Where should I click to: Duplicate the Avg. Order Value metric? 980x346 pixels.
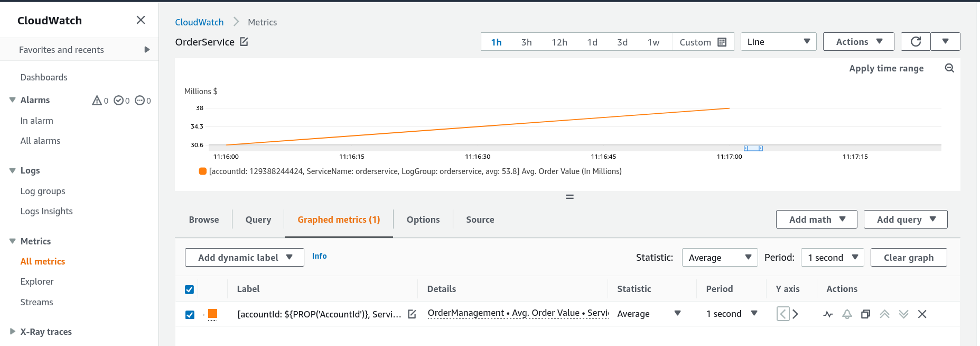click(865, 314)
